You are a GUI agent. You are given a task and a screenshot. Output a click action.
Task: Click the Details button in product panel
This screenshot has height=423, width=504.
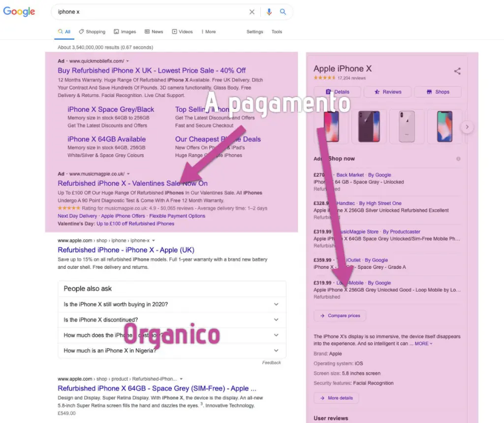(x=337, y=92)
